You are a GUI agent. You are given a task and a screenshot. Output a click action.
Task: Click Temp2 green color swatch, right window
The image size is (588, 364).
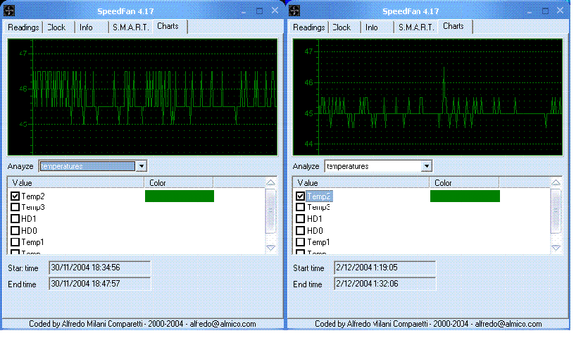(x=465, y=196)
